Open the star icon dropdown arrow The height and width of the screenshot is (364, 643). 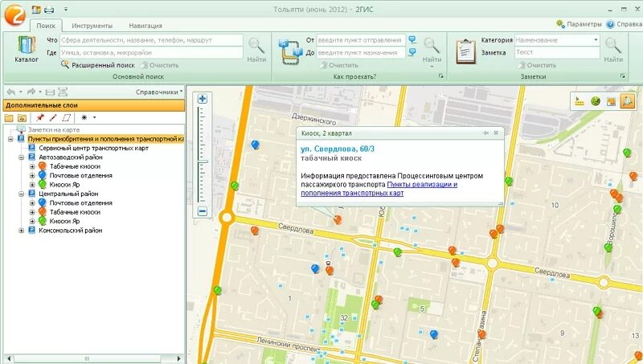[94, 117]
